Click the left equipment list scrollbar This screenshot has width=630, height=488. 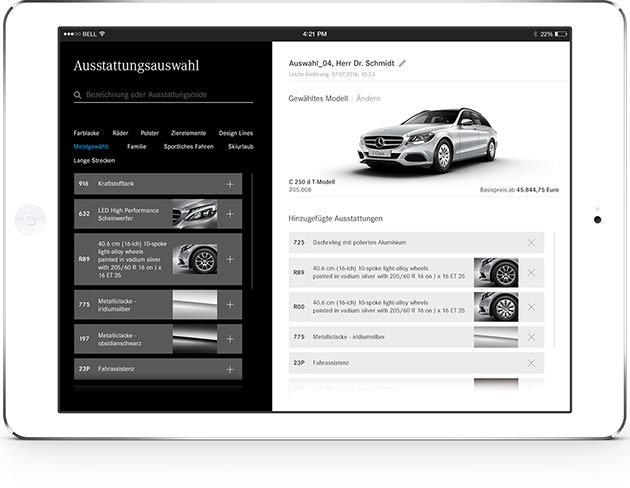pos(252,231)
